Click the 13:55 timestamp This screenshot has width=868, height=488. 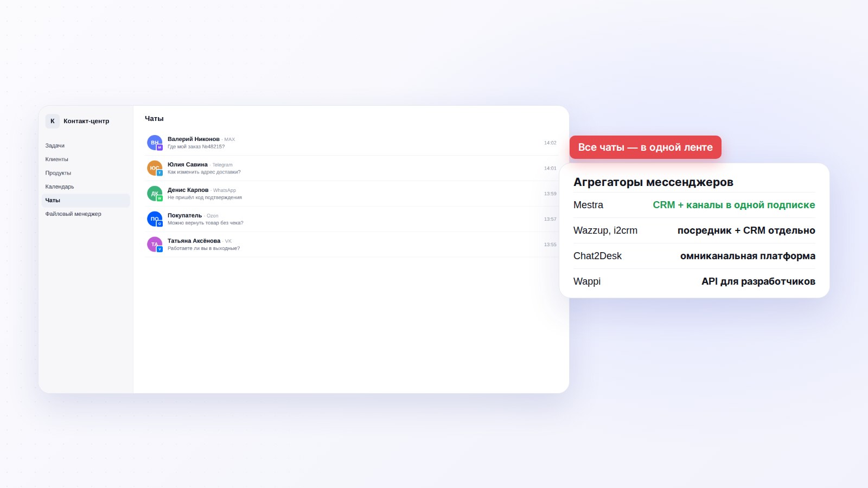[550, 245]
